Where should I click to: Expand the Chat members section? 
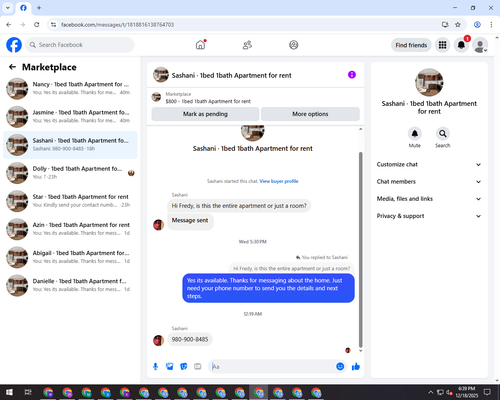click(429, 182)
